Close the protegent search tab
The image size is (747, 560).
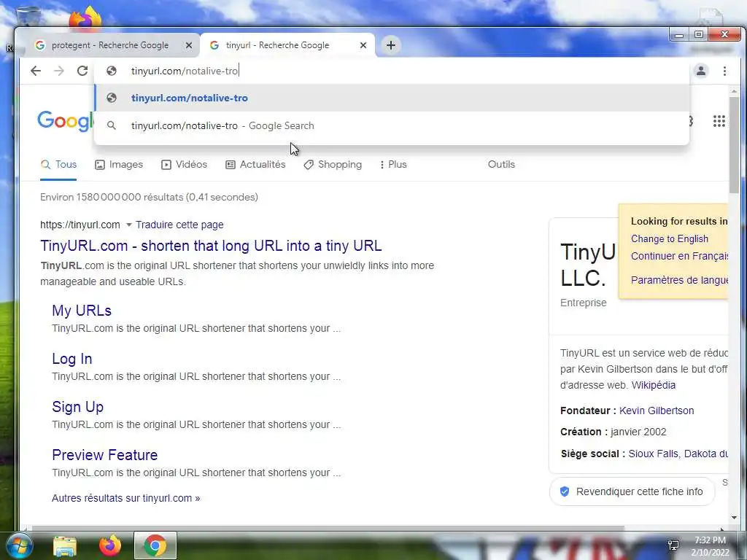pyautogui.click(x=189, y=45)
